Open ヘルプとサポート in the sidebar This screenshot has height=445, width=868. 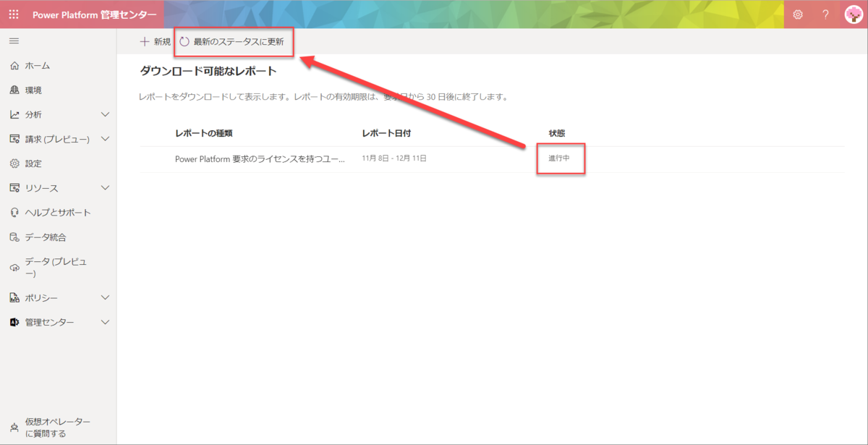pos(58,213)
